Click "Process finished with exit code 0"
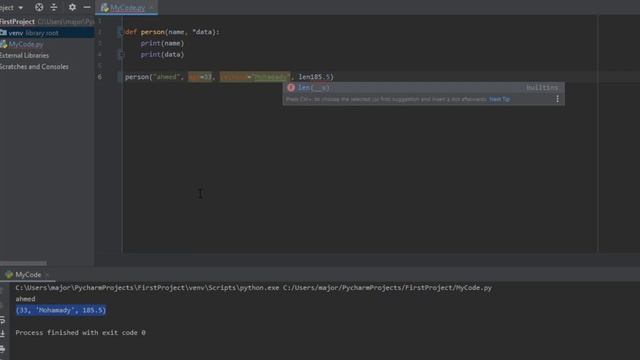 (x=80, y=333)
